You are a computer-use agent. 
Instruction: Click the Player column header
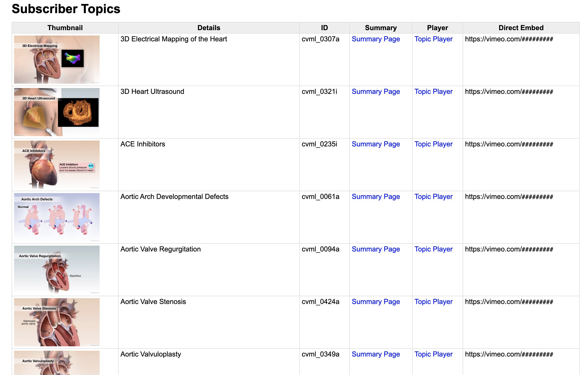(437, 28)
